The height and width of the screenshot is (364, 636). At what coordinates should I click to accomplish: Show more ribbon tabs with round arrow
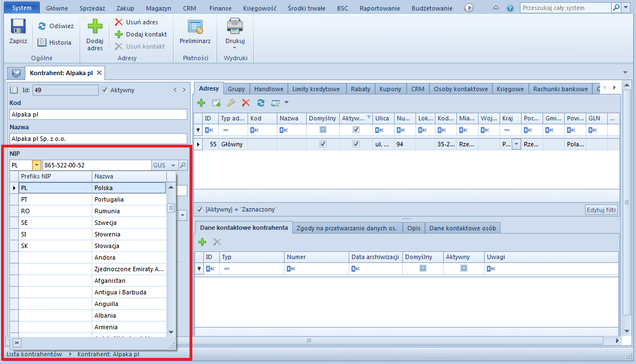(469, 8)
